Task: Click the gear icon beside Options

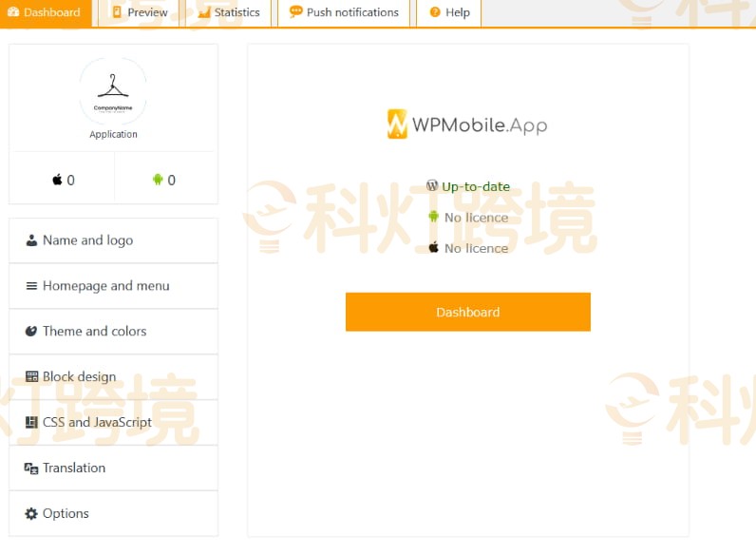Action: pyautogui.click(x=31, y=513)
